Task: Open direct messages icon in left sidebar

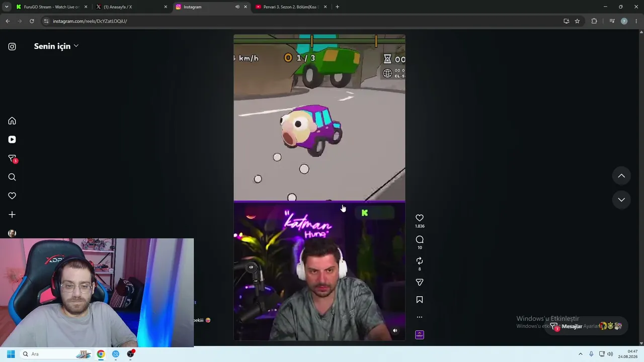Action: [13, 159]
